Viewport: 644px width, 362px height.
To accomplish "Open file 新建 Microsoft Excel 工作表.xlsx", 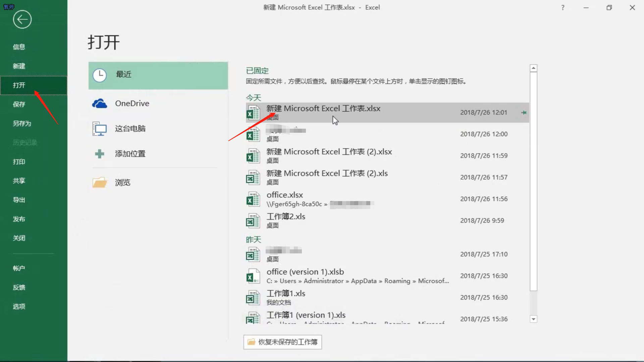I will pos(387,113).
